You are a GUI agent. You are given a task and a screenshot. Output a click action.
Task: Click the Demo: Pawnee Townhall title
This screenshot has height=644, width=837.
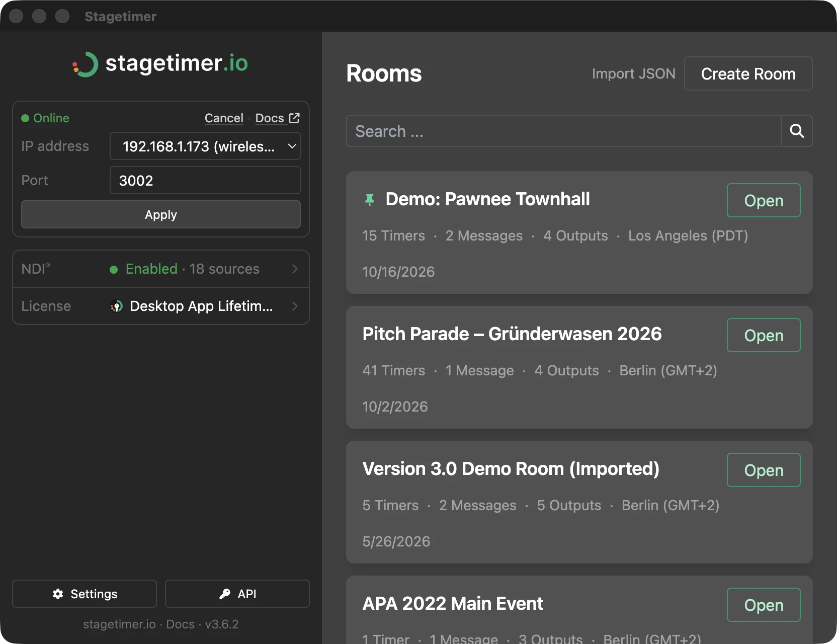[x=487, y=199]
